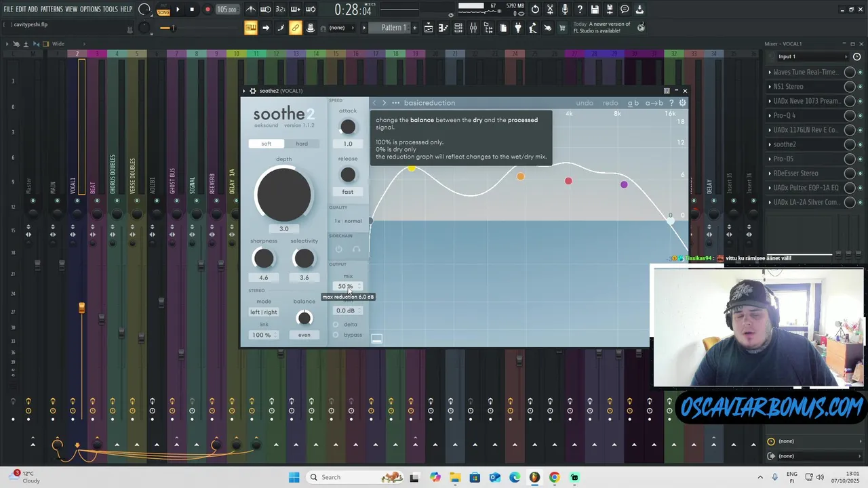Image resolution: width=868 pixels, height=488 pixels.
Task: Open the mixer view toolbar button
Action: (x=473, y=28)
